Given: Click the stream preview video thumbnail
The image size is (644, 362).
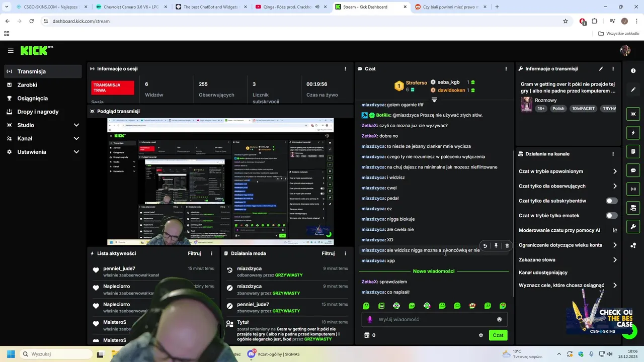Looking at the screenshot, I should 220,182.
